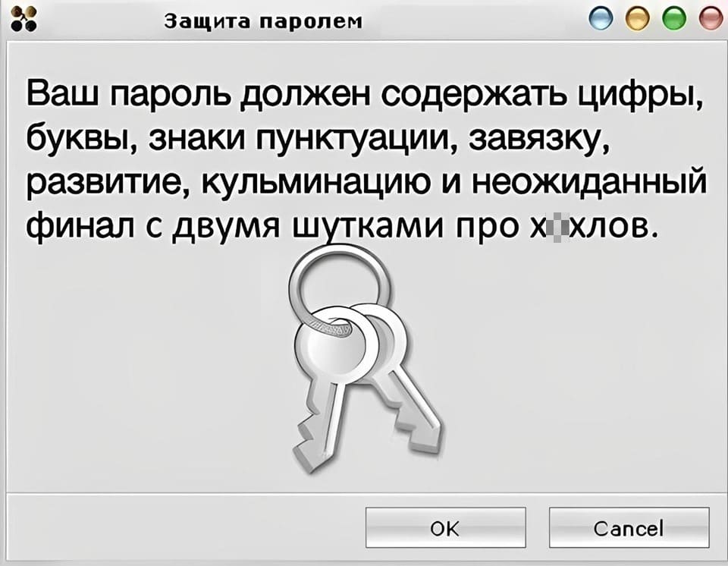Click the "Защита паролем" title text
Image resolution: width=728 pixels, height=566 pixels.
coord(263,21)
